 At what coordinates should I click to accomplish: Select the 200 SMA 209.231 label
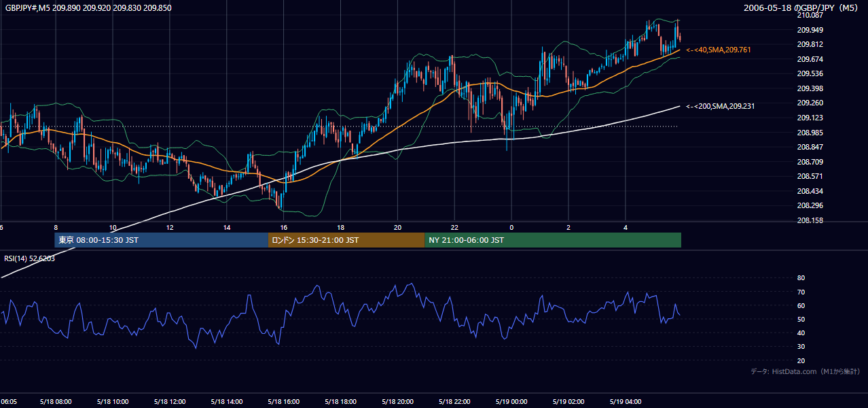(720, 106)
